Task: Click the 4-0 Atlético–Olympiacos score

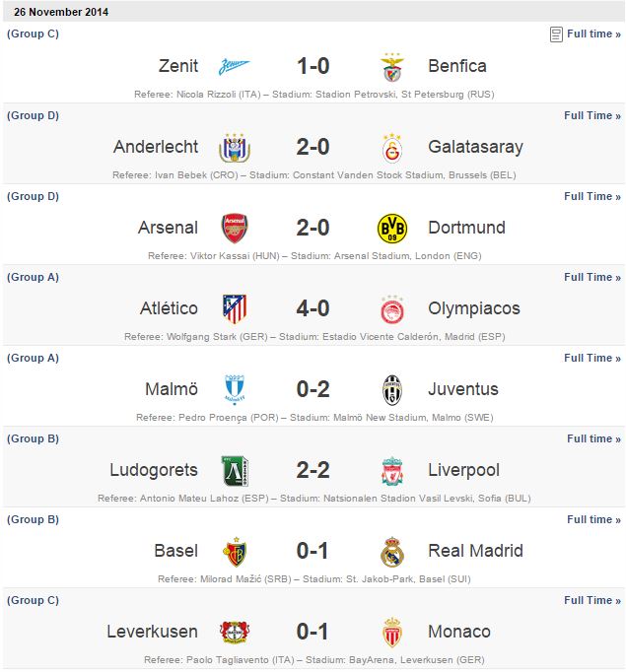Action: click(x=313, y=308)
